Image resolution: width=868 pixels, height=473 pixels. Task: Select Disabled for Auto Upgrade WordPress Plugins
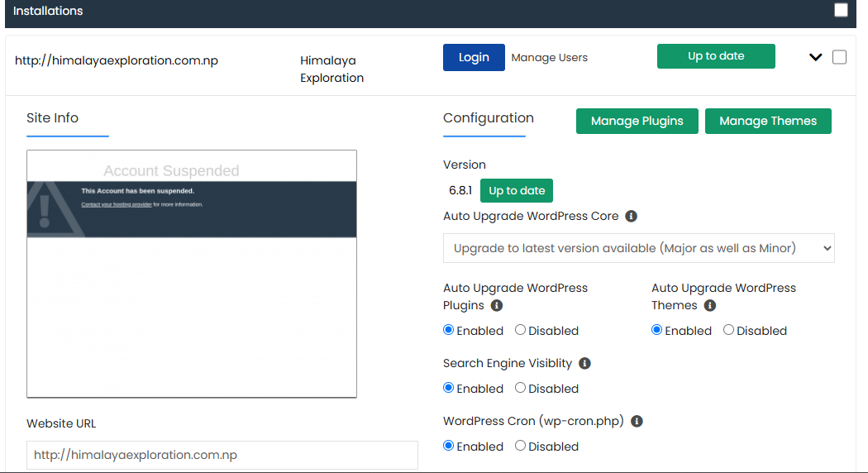(520, 330)
